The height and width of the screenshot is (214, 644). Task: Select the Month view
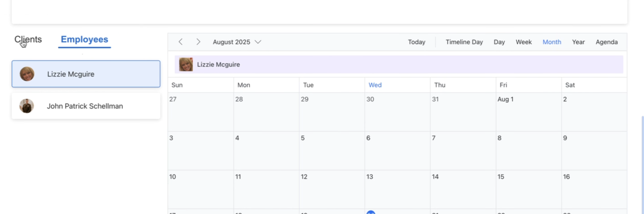[x=551, y=42]
